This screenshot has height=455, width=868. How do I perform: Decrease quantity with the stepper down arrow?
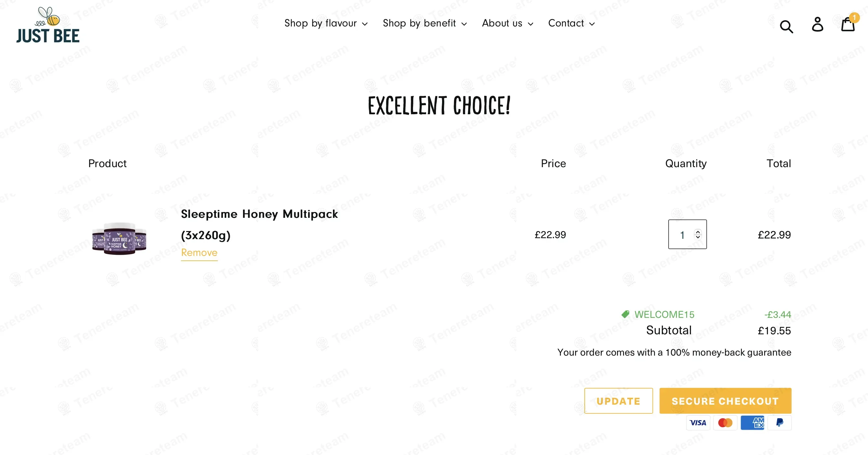[698, 237]
